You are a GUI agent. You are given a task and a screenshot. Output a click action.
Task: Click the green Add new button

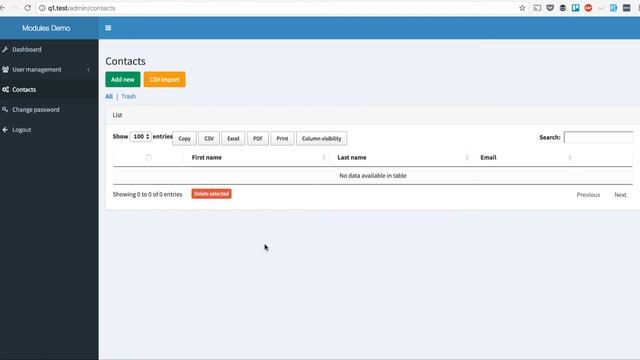tap(123, 79)
